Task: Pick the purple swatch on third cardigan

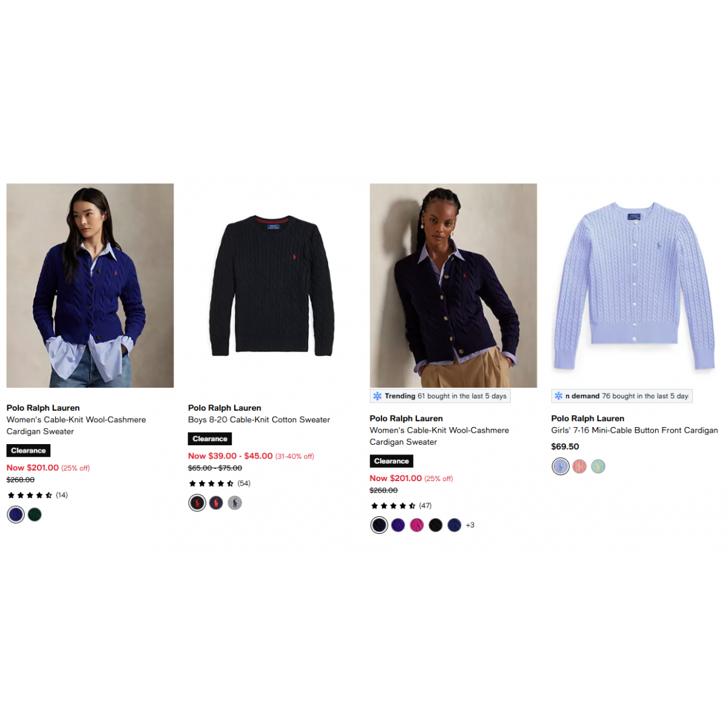Action: click(x=398, y=525)
